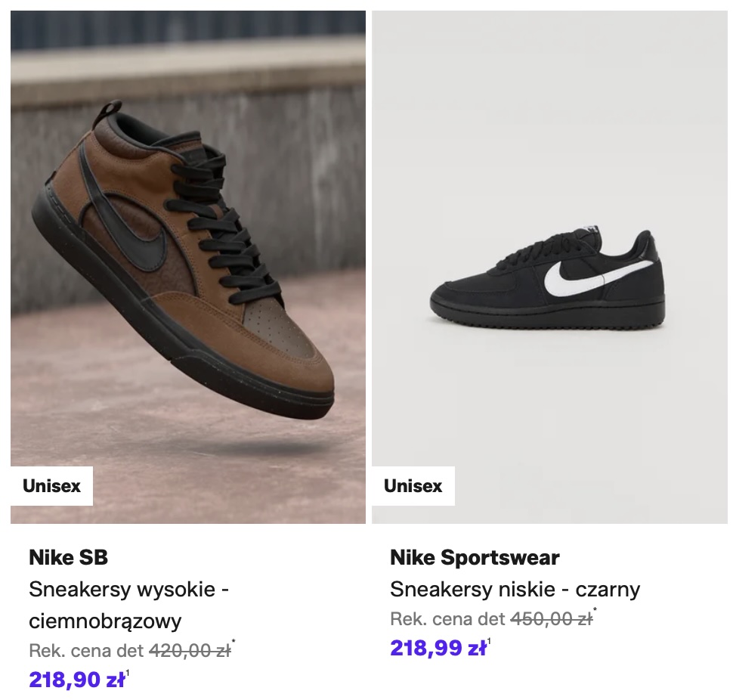Click the 218,90 zł sale price
The height and width of the screenshot is (700, 733).
click(x=76, y=680)
